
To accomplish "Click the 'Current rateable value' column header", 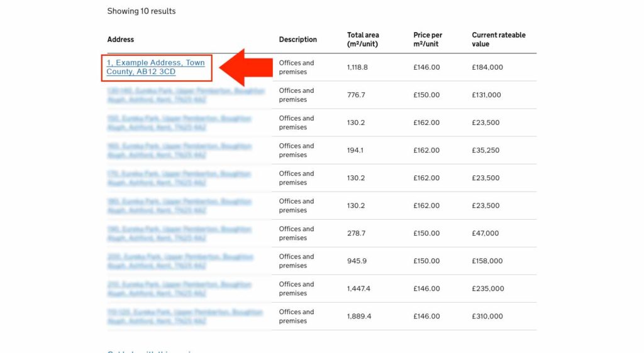I will coord(499,40).
